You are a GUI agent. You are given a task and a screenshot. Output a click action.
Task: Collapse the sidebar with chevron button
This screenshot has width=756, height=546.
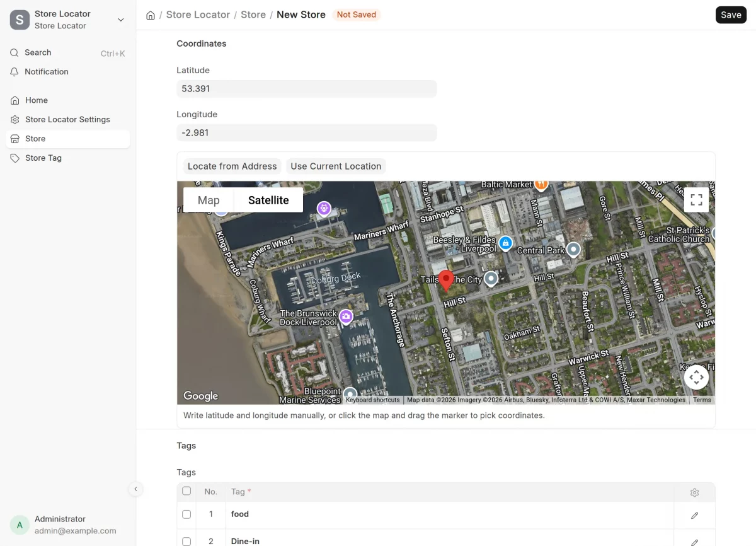click(x=135, y=489)
